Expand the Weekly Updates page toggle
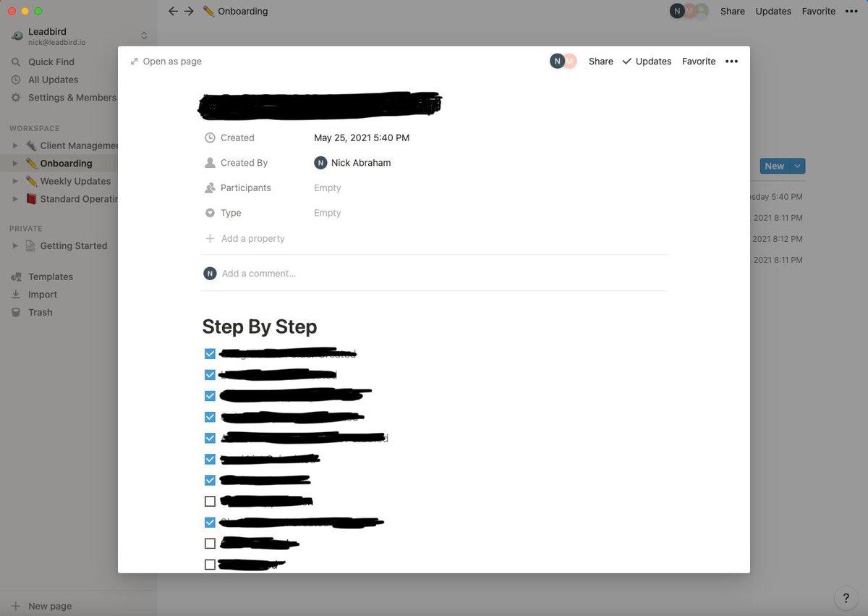 [x=15, y=181]
